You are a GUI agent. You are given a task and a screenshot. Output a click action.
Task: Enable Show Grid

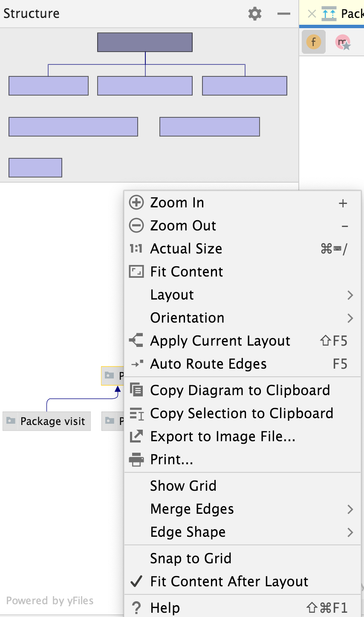(x=183, y=486)
